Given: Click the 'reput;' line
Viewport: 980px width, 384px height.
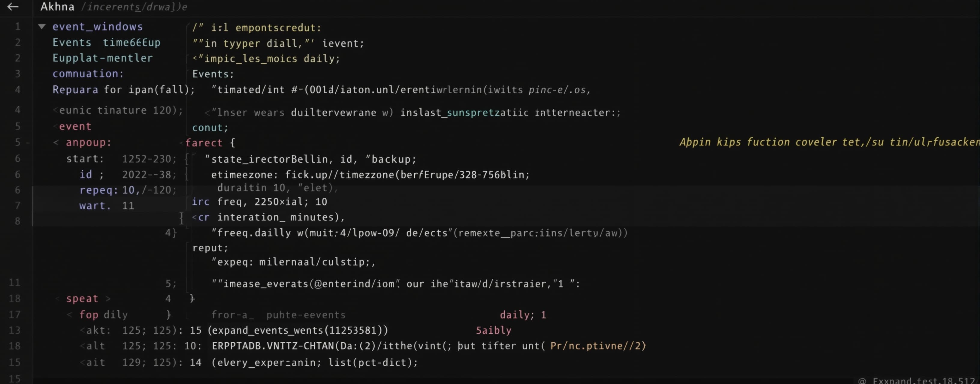Looking at the screenshot, I should pos(210,248).
